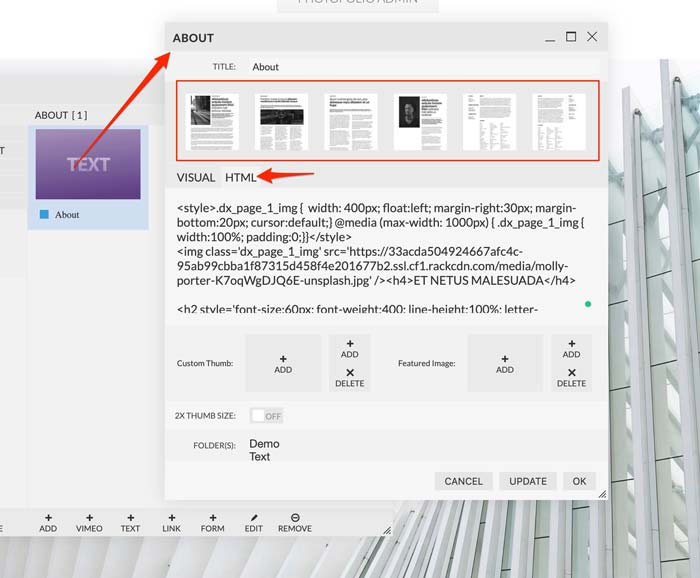Select fourth layout template with portrait photo
The width and height of the screenshot is (700, 578).
tap(420, 121)
